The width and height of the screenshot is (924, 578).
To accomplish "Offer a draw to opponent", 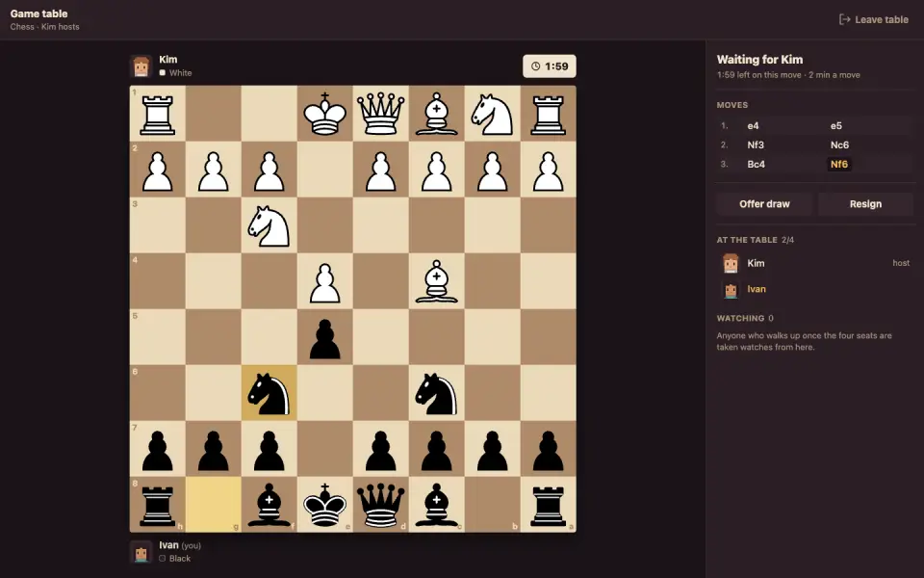I will point(764,204).
